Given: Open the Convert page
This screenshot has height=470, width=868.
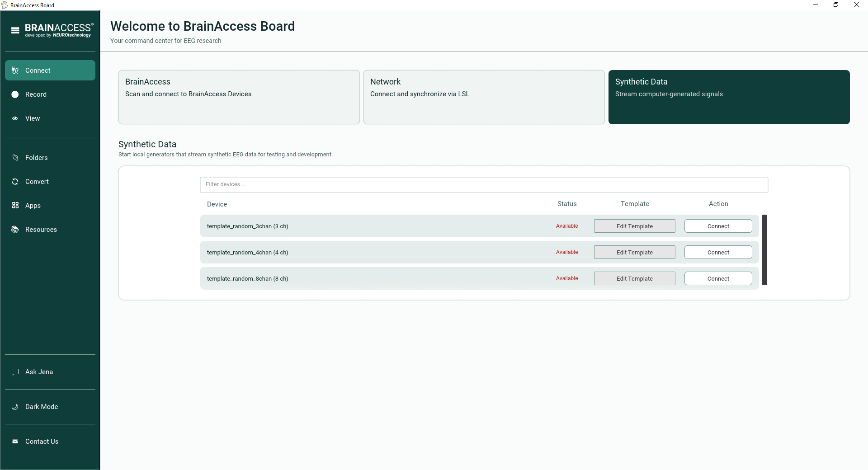Looking at the screenshot, I should 50,182.
